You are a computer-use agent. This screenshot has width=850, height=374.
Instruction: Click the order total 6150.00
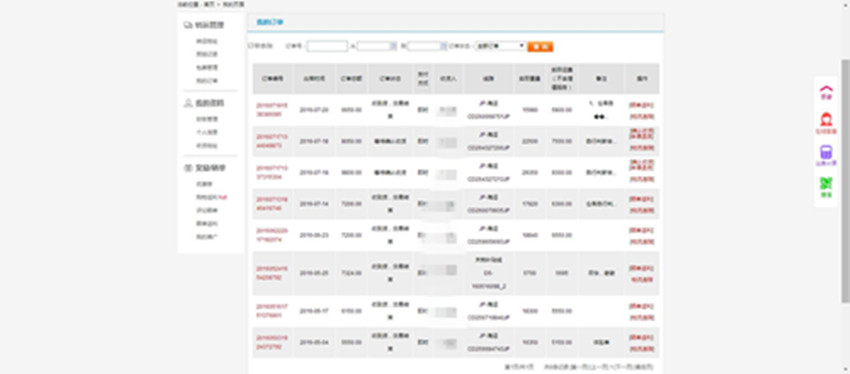click(x=351, y=311)
